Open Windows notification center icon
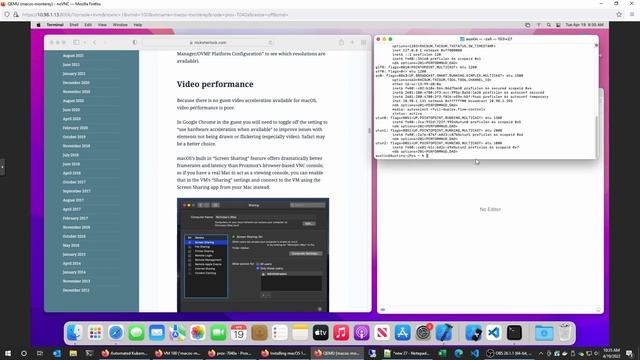640x360 pixels. 629,353
